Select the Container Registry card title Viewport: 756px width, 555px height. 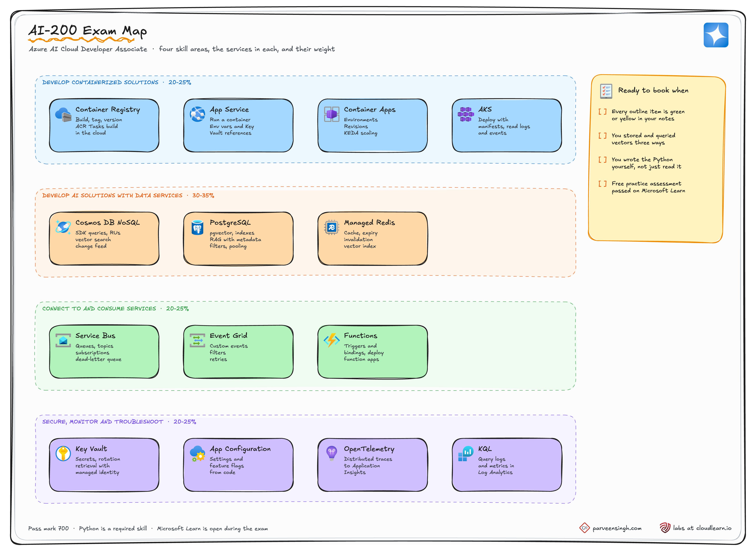108,110
